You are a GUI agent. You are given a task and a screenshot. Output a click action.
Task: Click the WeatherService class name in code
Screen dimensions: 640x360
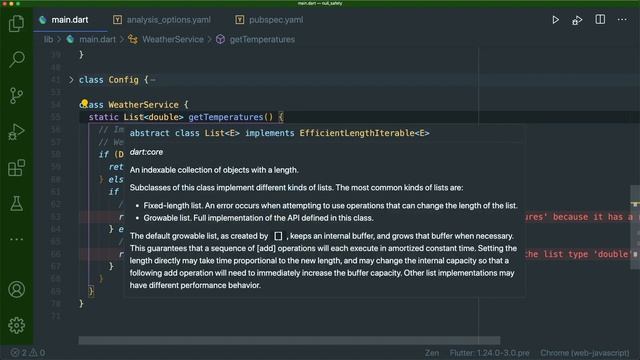143,105
